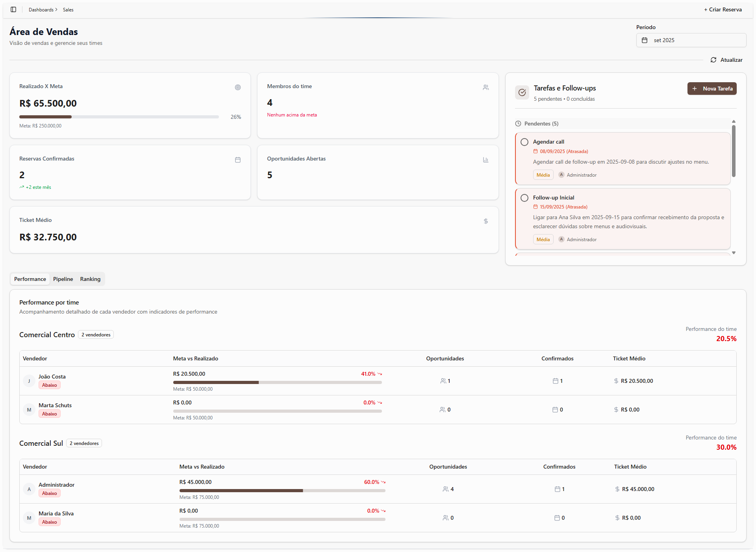756x552 pixels.
Task: Click the refresh icon beside Atualizar
Action: pos(713,60)
